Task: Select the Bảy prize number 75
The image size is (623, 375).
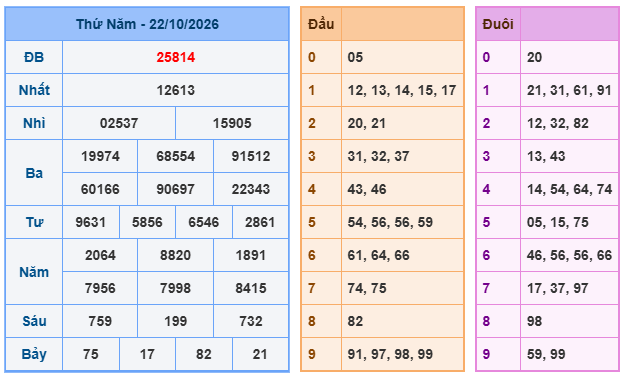Action: [91, 354]
